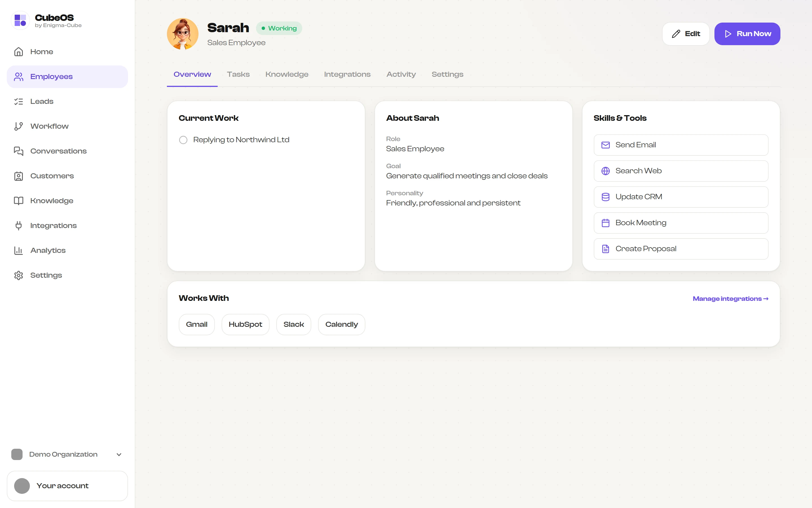Switch to the Tasks tab
This screenshot has height=508, width=812.
238,74
